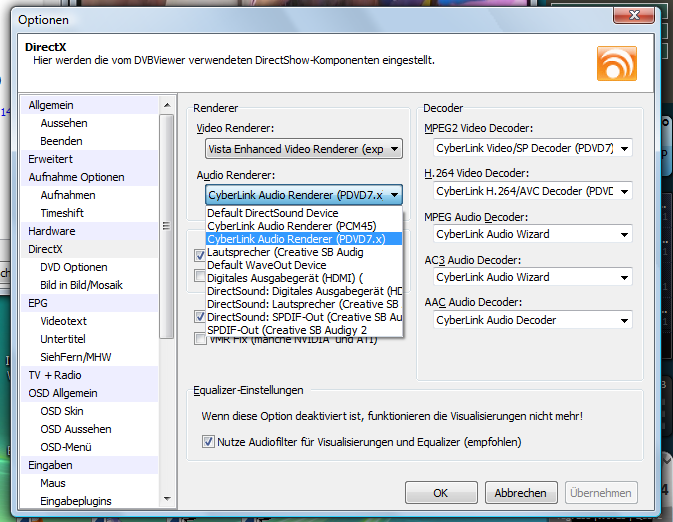Select Lautsprecher (Creative SB Audig entry
673x522 pixels.
(304, 252)
